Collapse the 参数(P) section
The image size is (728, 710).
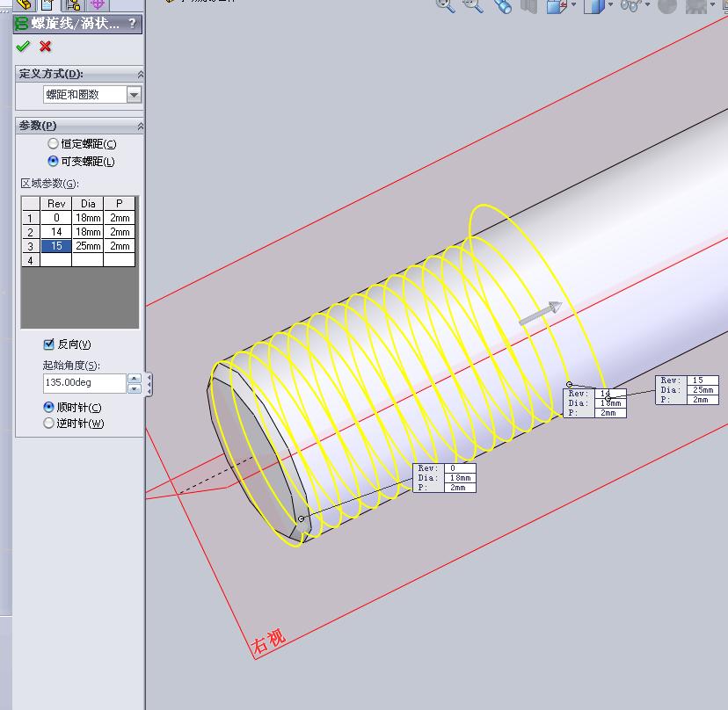pos(140,127)
